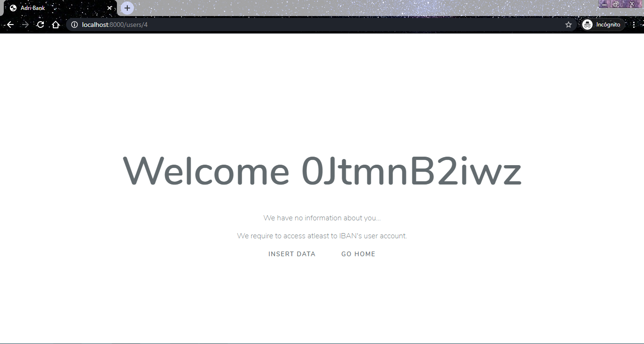Image resolution: width=644 pixels, height=344 pixels.
Task: Click the 'We have no information about you' text
Action: [x=322, y=218]
